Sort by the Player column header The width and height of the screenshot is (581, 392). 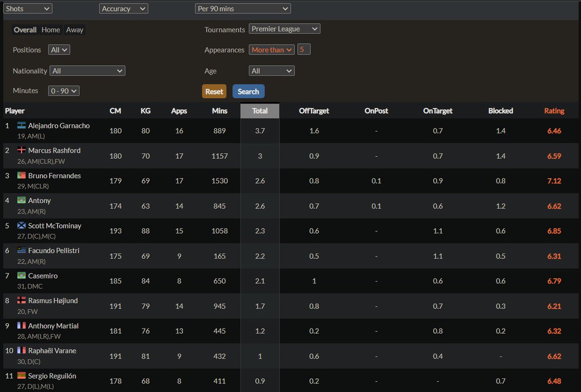pyautogui.click(x=15, y=111)
